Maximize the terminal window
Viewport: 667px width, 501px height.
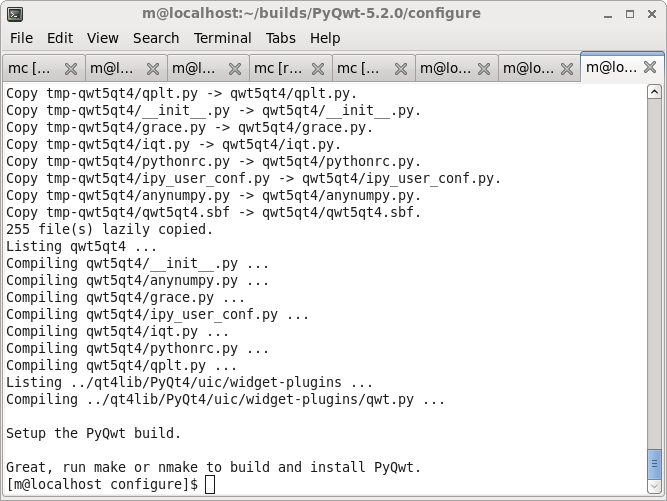[x=630, y=14]
